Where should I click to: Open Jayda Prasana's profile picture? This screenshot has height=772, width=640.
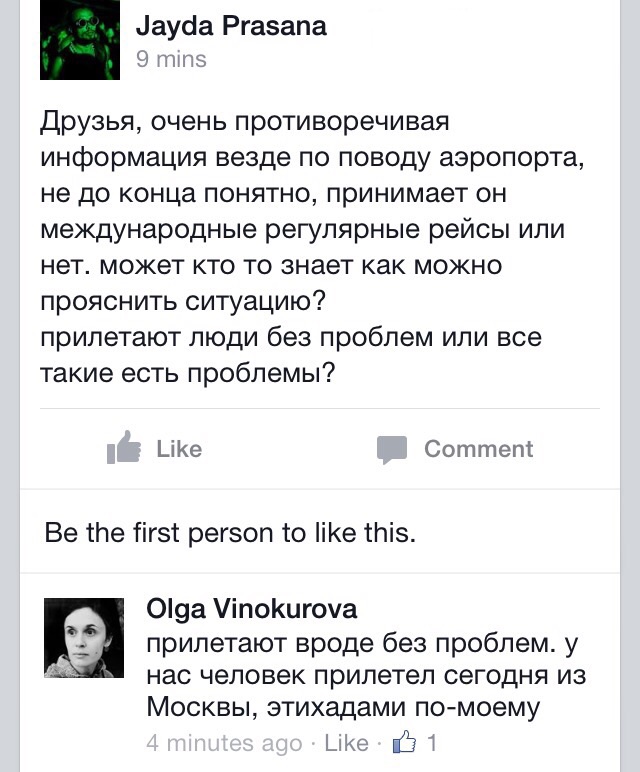(x=80, y=40)
